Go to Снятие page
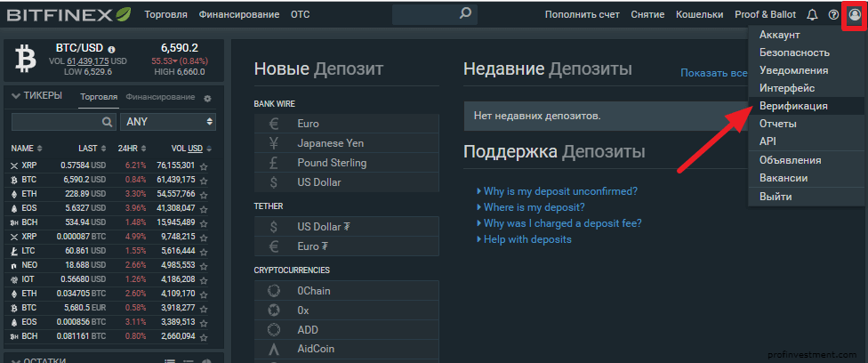 (647, 15)
